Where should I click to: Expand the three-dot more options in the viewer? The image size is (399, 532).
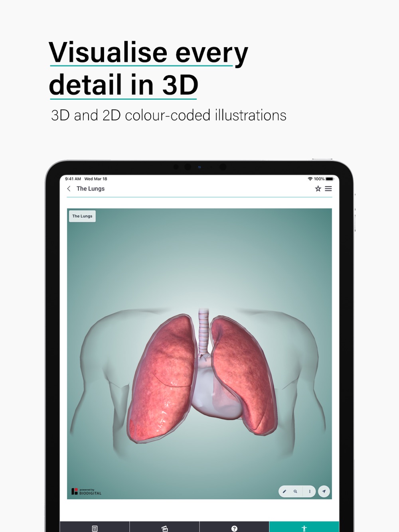[x=310, y=491]
